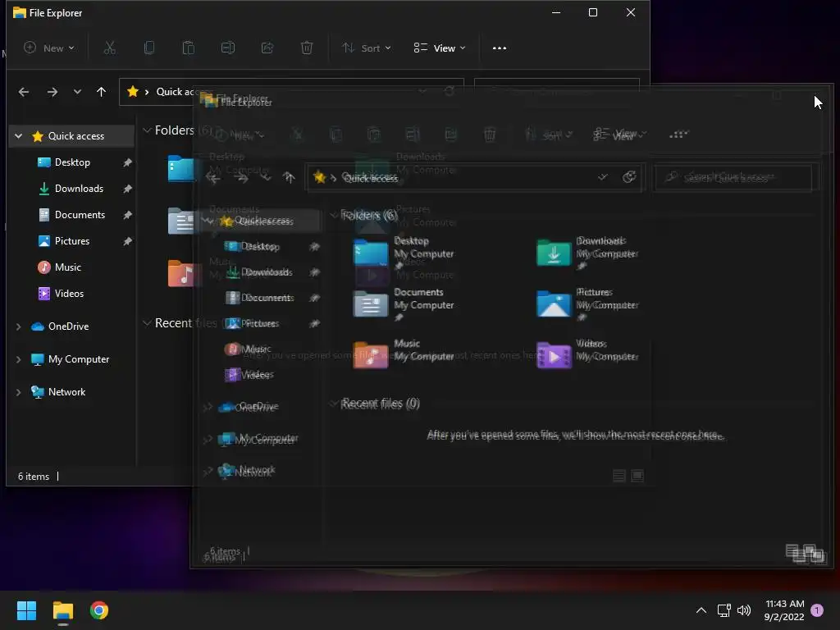This screenshot has width=840, height=630.
Task: Open New dropdown in back window toolbar
Action: coord(49,48)
